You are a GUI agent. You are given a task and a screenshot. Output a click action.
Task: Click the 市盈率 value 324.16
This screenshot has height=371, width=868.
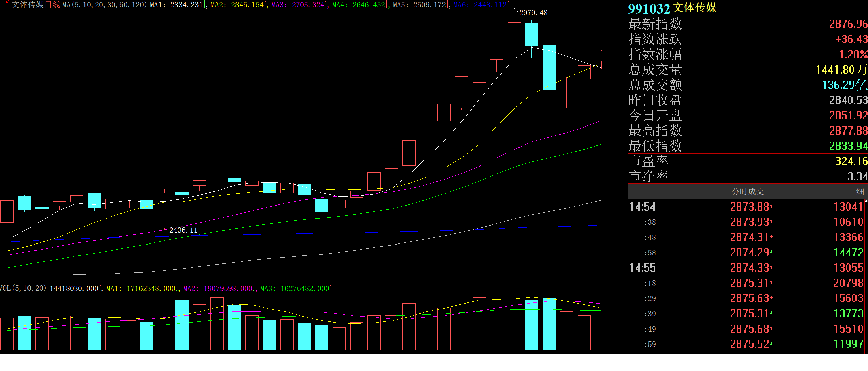click(851, 161)
